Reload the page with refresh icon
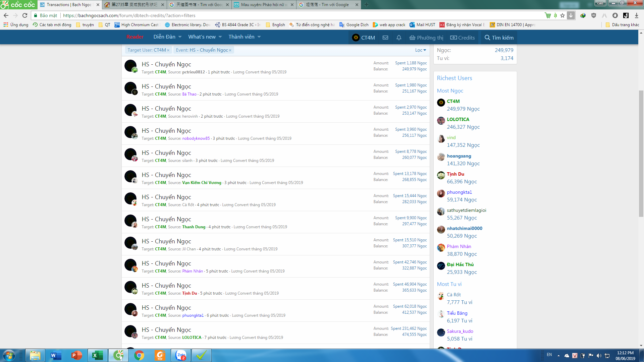Viewport: 644px width, 362px height. point(25,15)
